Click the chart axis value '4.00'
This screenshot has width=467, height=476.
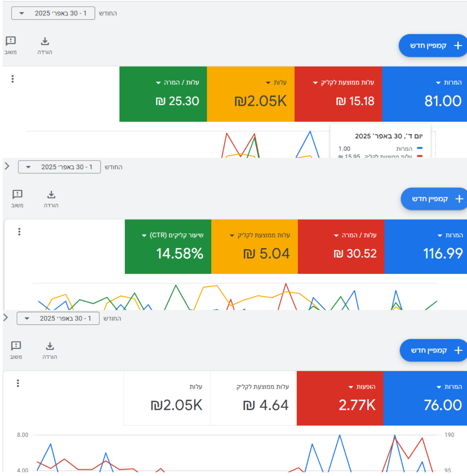click(23, 470)
